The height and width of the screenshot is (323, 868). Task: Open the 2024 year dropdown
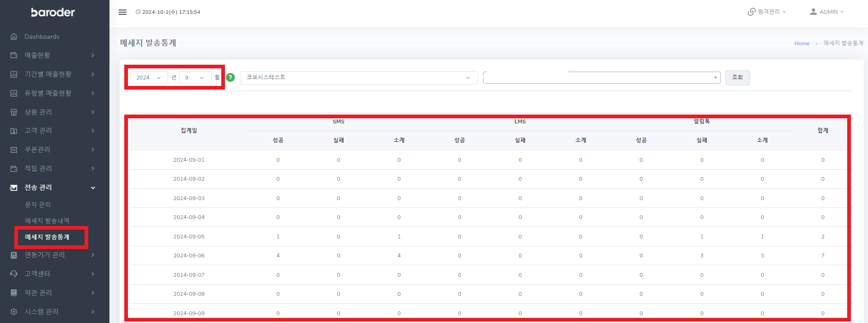point(149,78)
